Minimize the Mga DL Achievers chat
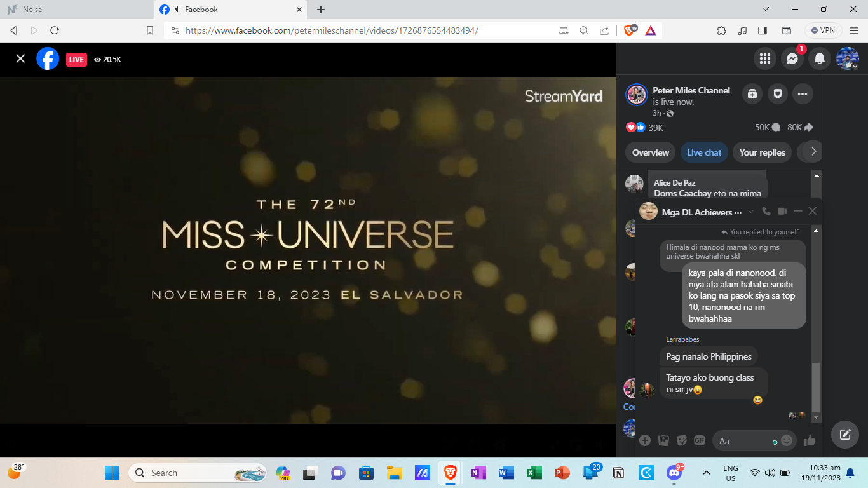The height and width of the screenshot is (488, 868). coord(798,211)
